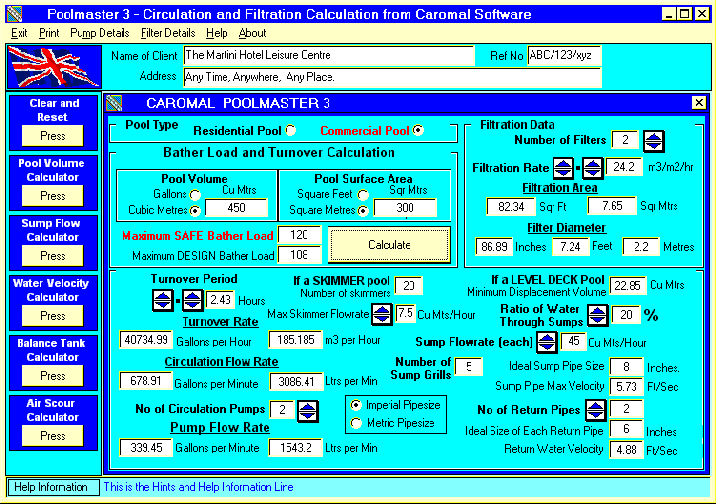Click the Maximum DESIGN Bather Load field

[300, 255]
